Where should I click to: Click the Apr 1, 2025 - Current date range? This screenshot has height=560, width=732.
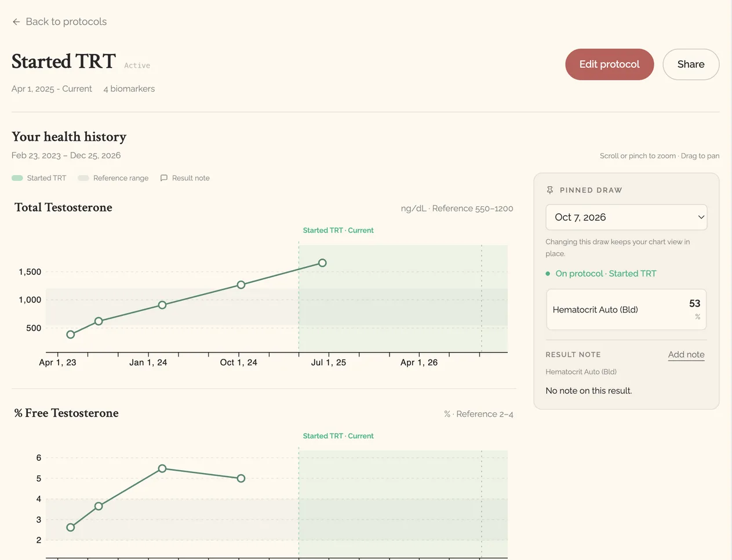52,89
